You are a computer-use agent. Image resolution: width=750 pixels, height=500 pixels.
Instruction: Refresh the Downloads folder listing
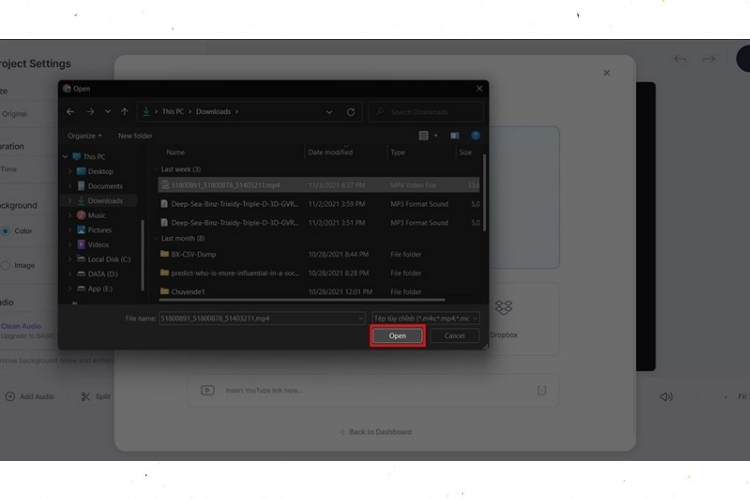[x=351, y=111]
